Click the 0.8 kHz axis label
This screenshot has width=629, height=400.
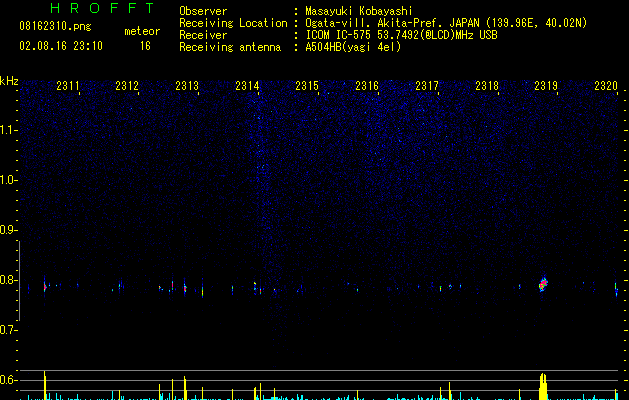(8, 280)
